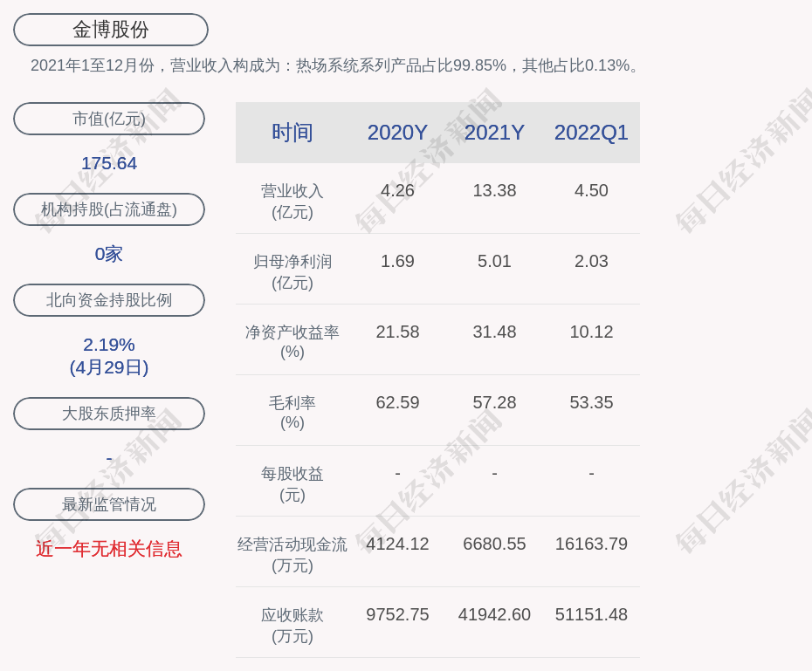This screenshot has width=812, height=671.
Task: Click the 经营活动现金流(万元) row label
Action: [292, 554]
